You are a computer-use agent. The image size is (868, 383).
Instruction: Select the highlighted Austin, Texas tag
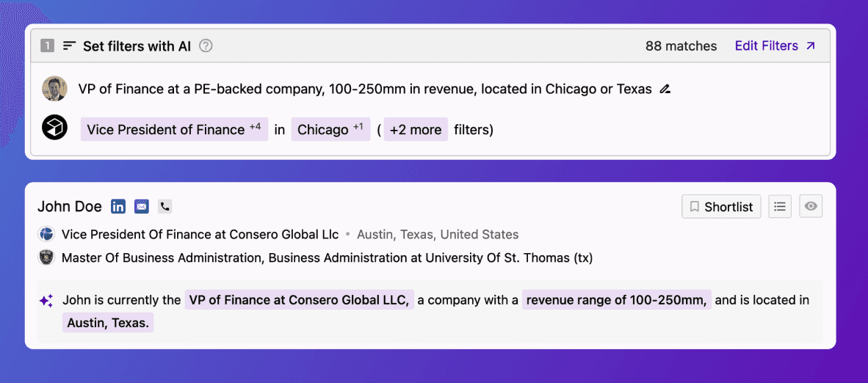(x=108, y=323)
